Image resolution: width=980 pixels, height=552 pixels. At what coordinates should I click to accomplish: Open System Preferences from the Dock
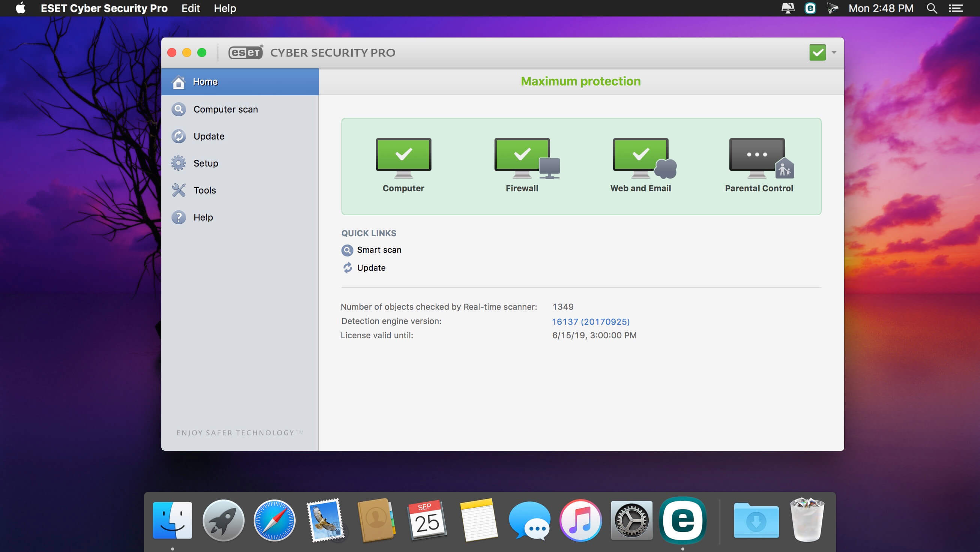tap(631, 520)
